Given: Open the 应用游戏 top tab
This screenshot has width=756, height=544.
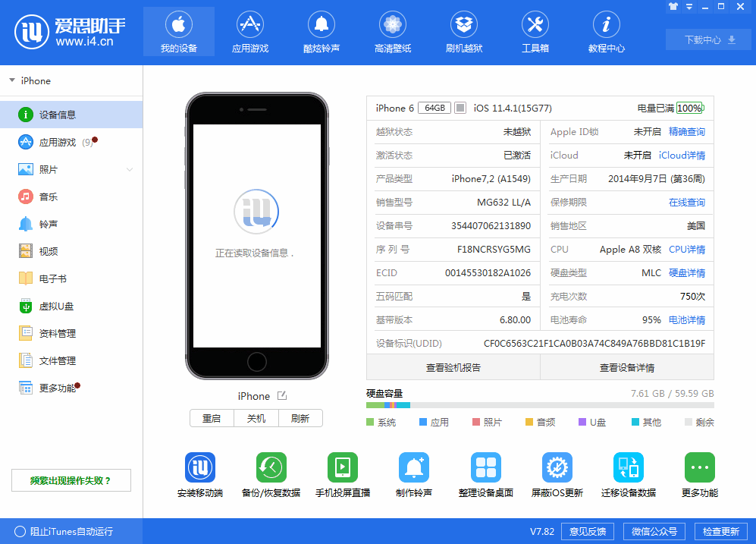Looking at the screenshot, I should tap(250, 32).
